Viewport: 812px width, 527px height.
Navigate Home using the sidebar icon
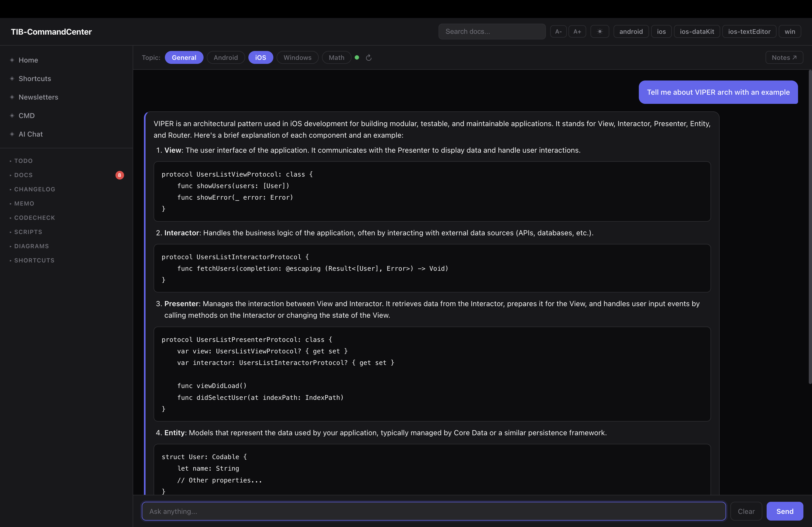(28, 60)
